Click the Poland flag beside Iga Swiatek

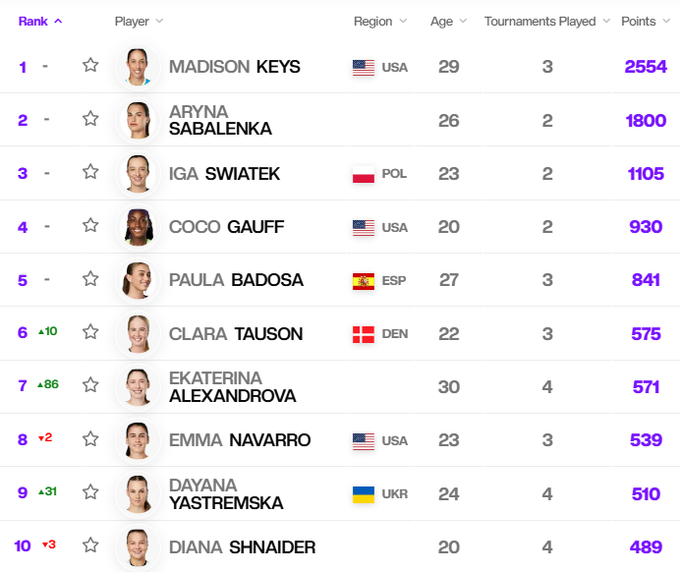coord(363,174)
